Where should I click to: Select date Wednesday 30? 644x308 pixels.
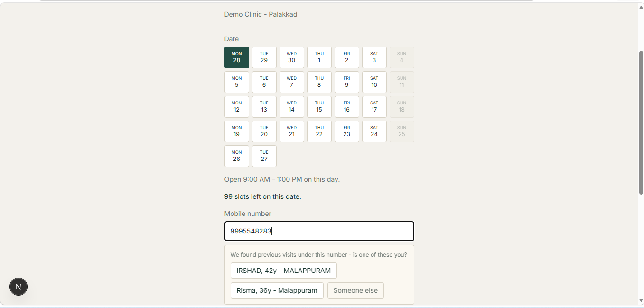(x=292, y=57)
